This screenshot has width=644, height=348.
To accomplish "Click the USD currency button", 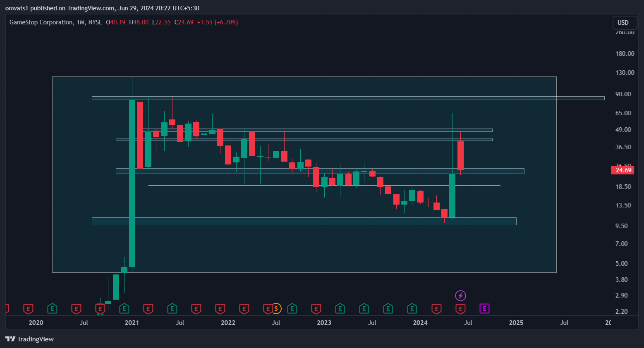I will pyautogui.click(x=625, y=23).
